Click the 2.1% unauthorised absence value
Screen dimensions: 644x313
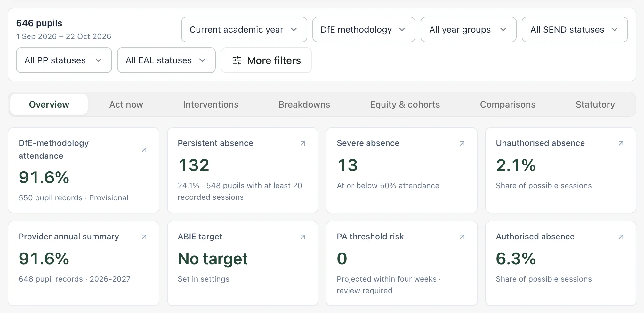click(x=516, y=165)
